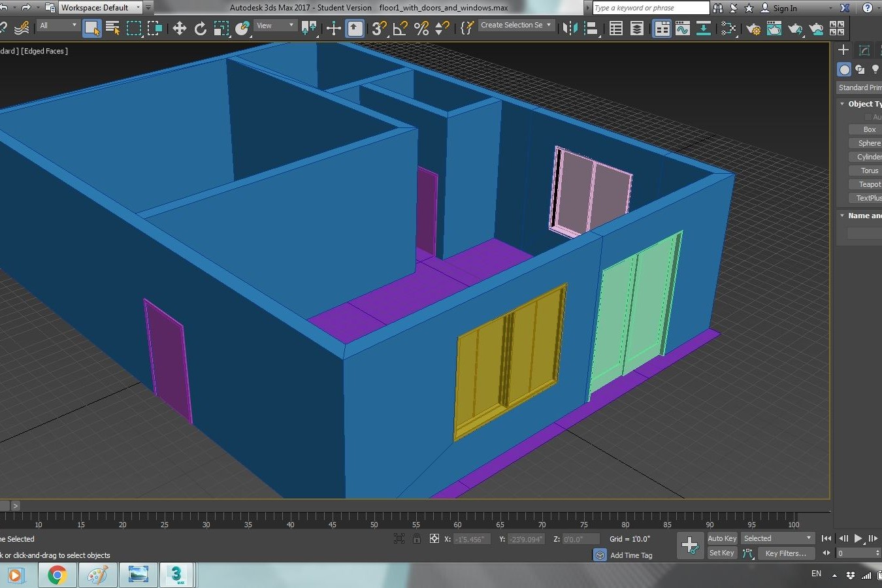
Task: Select the Shapes category tab
Action: pos(860,69)
